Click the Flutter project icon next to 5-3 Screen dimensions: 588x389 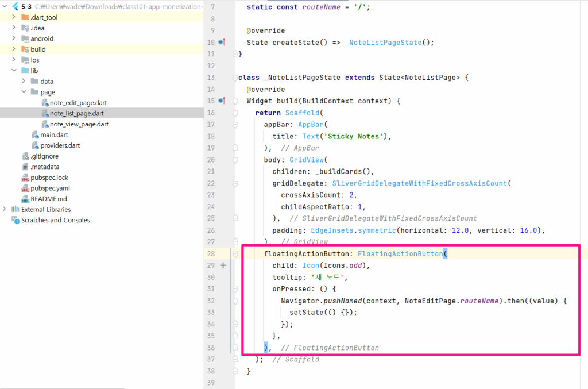pyautogui.click(x=14, y=7)
